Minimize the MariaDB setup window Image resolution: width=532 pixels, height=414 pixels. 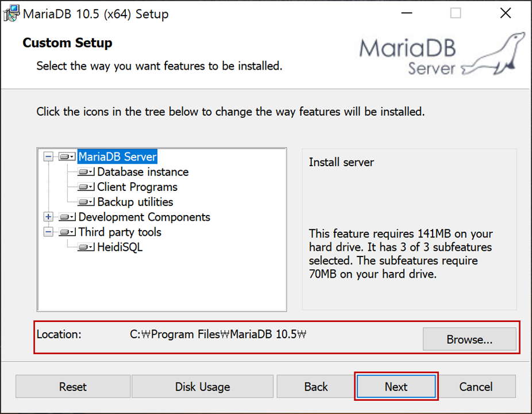(x=406, y=13)
